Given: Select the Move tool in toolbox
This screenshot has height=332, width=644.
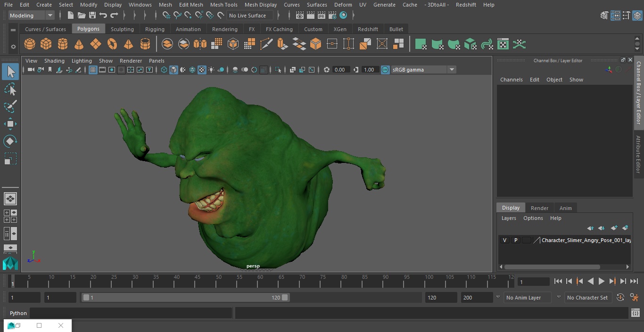Looking at the screenshot, I should (x=10, y=124).
